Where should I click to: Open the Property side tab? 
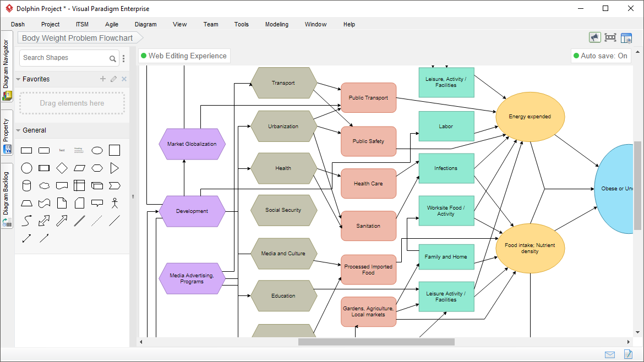[x=7, y=133]
